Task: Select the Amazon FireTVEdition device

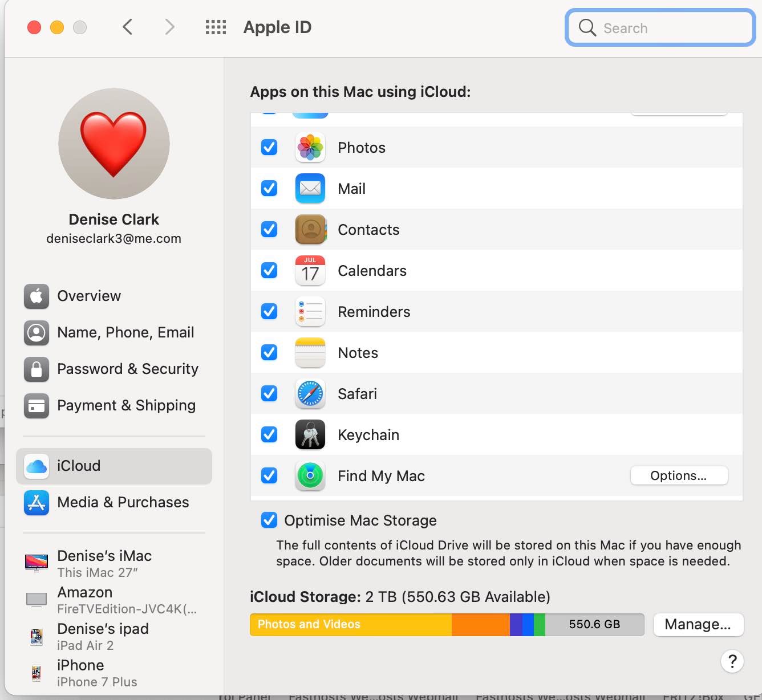Action: (x=114, y=600)
